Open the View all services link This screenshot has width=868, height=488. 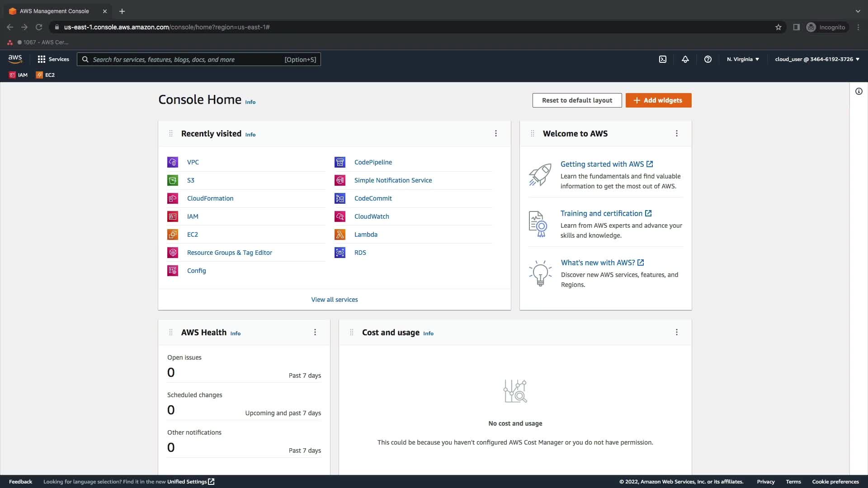click(334, 300)
